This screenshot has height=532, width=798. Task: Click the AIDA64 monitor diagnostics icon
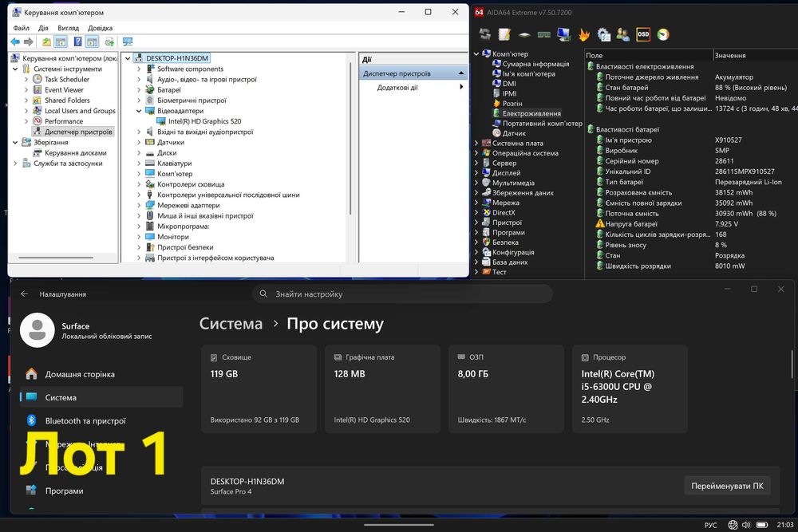pos(564,34)
